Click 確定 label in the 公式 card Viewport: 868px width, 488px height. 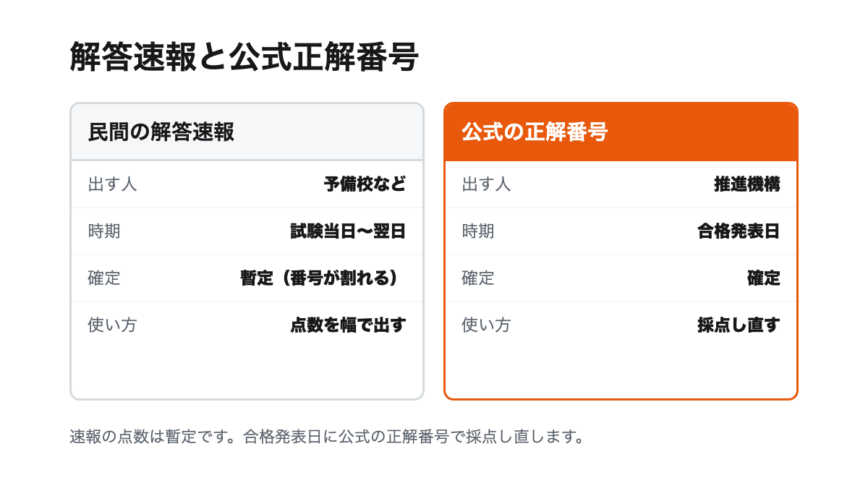pos(478,278)
